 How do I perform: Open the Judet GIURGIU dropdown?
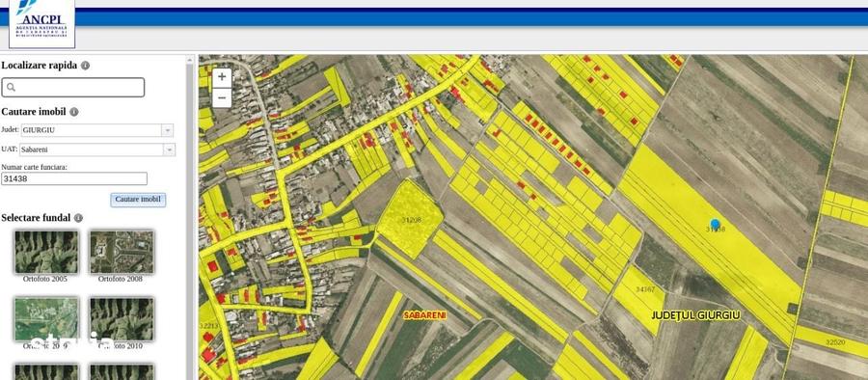point(167,130)
